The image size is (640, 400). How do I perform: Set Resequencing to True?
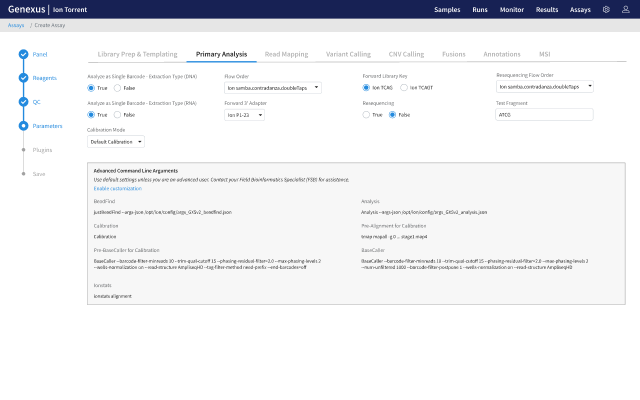(366, 115)
